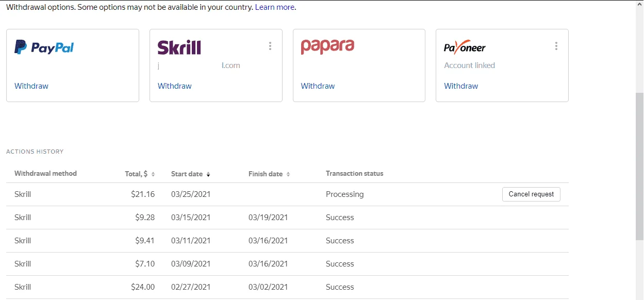Select the $9.28 amount
The image size is (644, 300).
pyautogui.click(x=145, y=218)
